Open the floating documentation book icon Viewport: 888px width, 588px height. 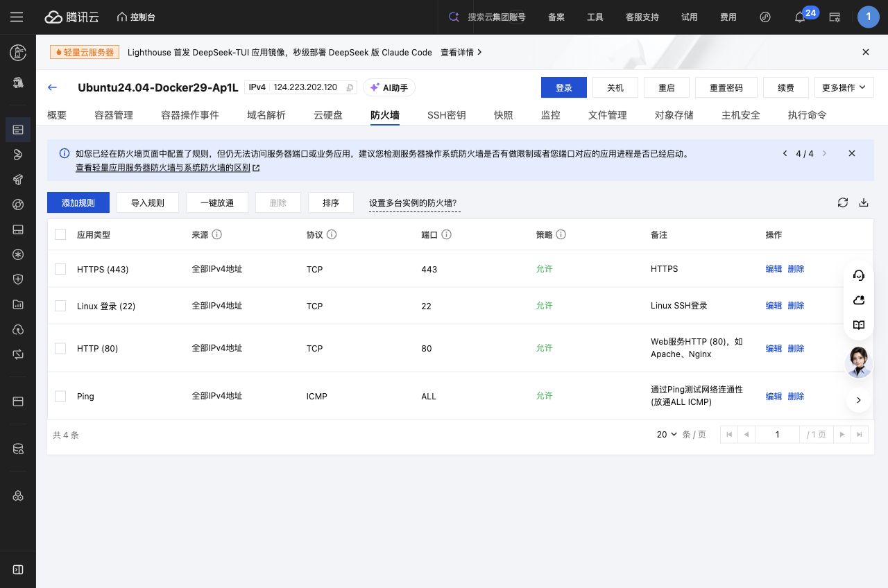click(858, 325)
